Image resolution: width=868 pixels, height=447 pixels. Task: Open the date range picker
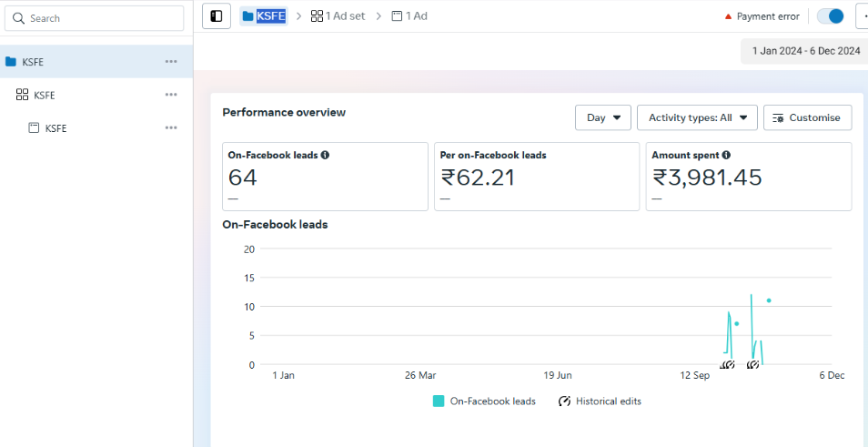tap(801, 51)
